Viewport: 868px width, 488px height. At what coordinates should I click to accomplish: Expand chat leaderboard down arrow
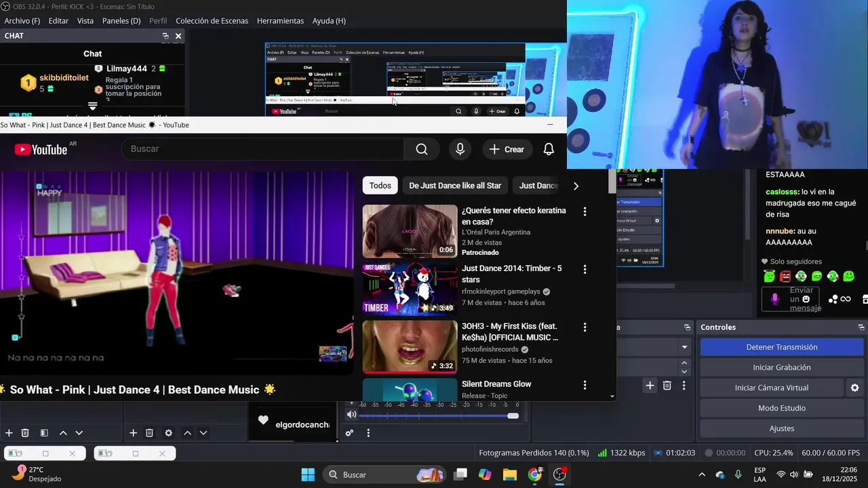[x=93, y=106]
